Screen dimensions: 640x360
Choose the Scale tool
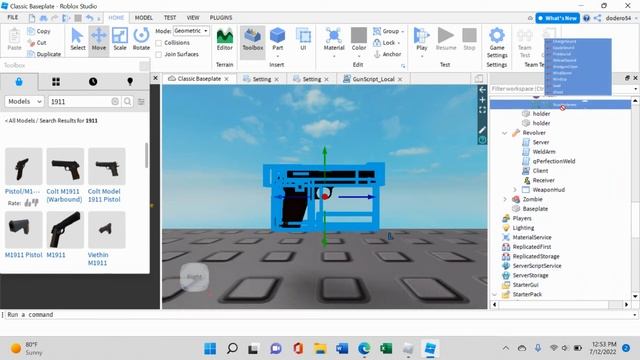(x=120, y=39)
